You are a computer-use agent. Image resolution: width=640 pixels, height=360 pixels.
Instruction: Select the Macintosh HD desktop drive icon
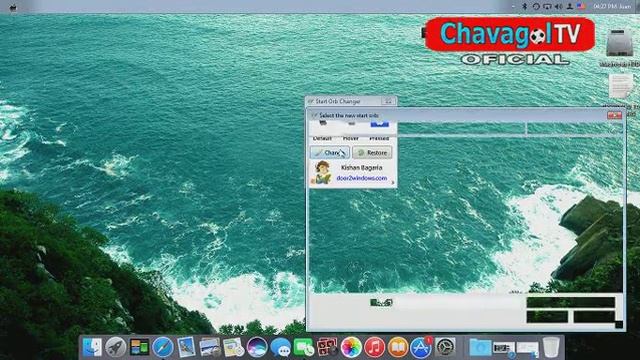point(620,43)
